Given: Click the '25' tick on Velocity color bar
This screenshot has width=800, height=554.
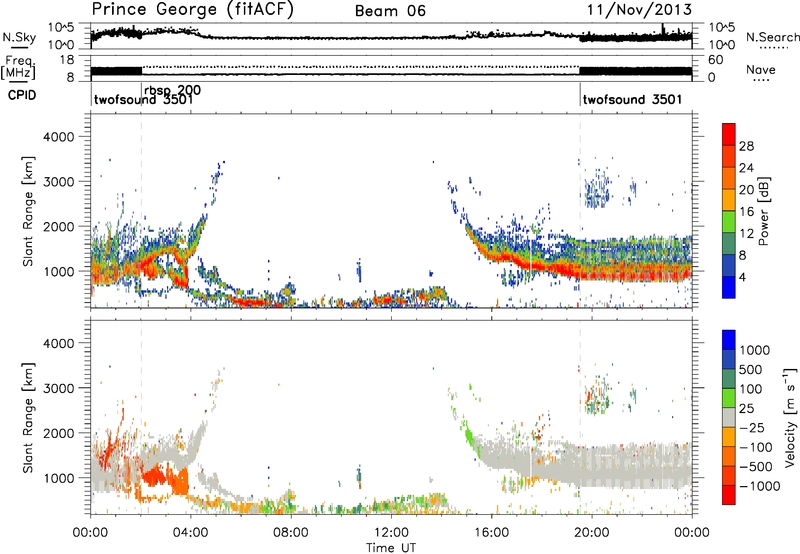Looking at the screenshot, I should [x=747, y=408].
